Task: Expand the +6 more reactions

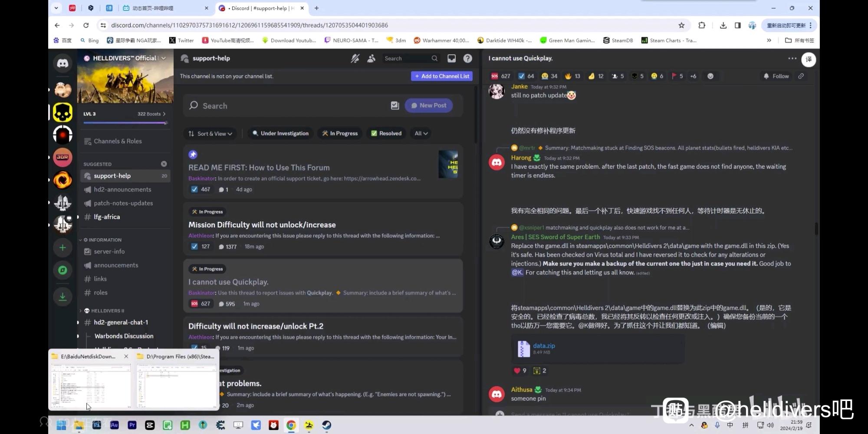Action: (693, 76)
